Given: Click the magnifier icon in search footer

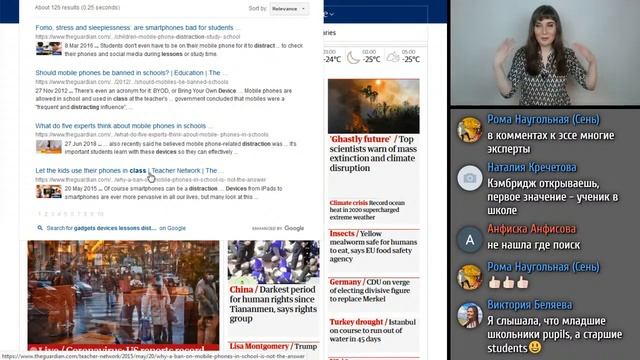Looking at the screenshot, I should click(40, 228).
